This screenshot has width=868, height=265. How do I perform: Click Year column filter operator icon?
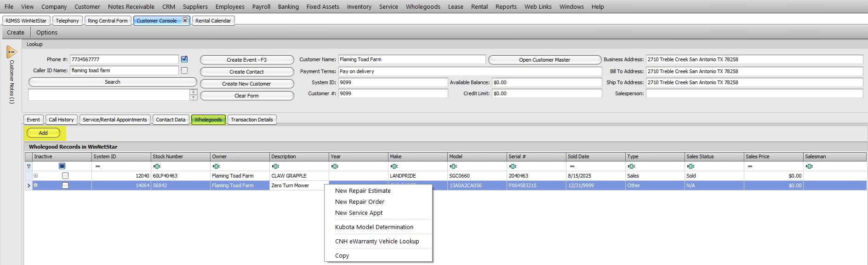click(x=335, y=166)
